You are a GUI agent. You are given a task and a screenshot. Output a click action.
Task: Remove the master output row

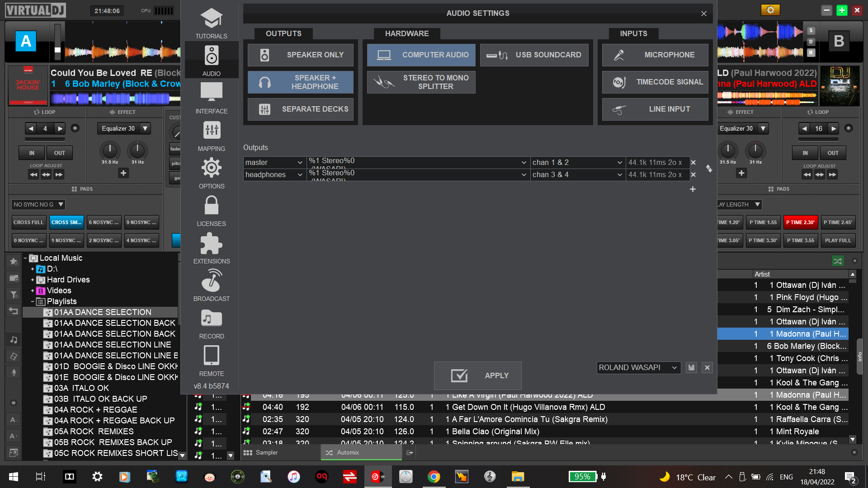tap(693, 162)
